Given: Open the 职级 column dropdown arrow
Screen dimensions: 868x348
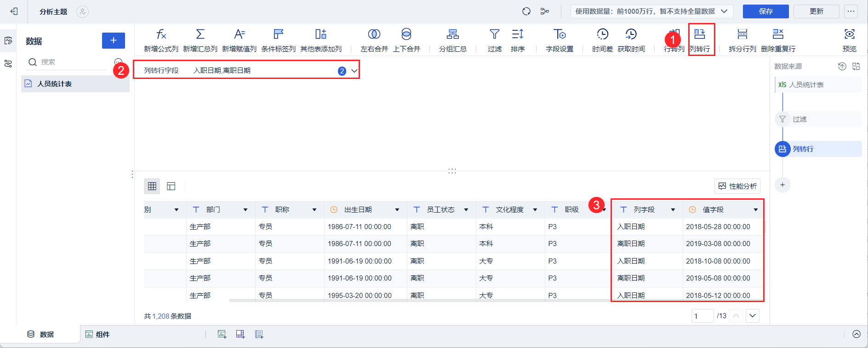Looking at the screenshot, I should tap(604, 210).
